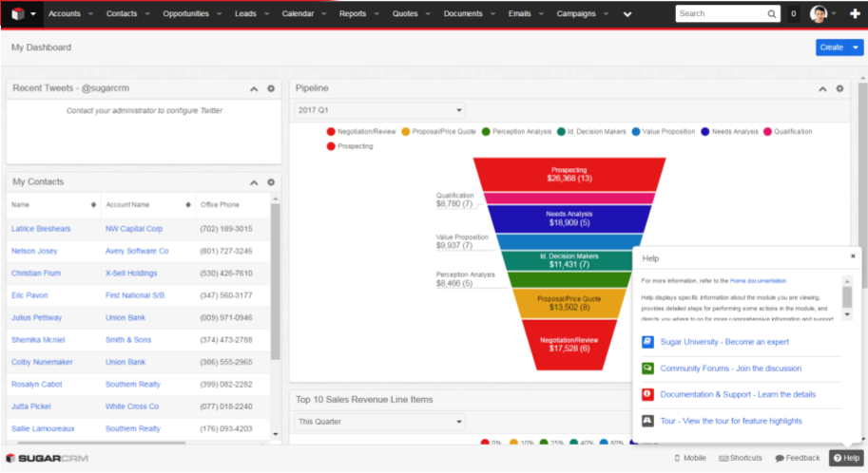Open the Quotes module

[x=405, y=14]
